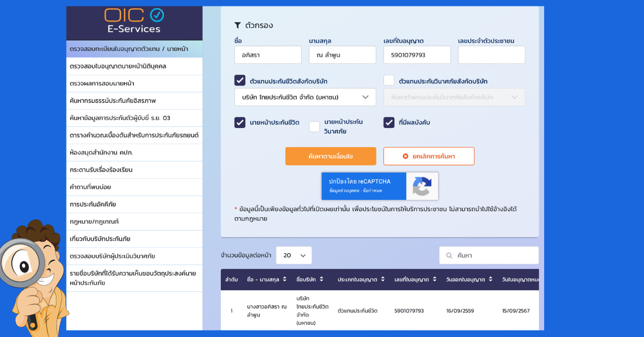Uncheck ตัวแทนประกันชีวิตสังกัดบริษัท checkbox

[x=240, y=81]
